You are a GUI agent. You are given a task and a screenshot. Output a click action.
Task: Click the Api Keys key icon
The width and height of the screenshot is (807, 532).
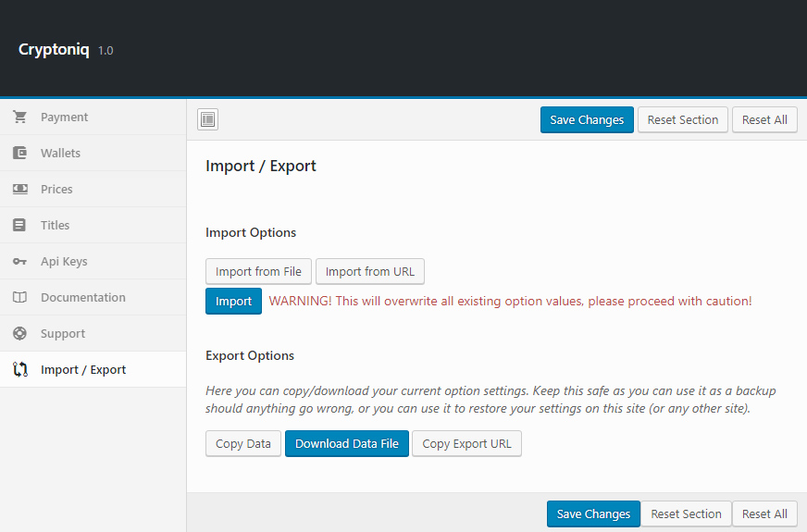tap(19, 262)
